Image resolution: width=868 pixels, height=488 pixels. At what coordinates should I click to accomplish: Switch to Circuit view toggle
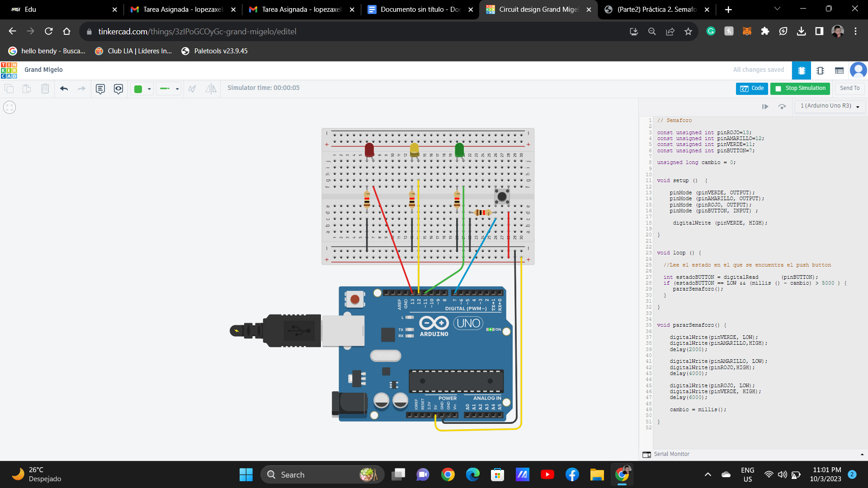801,70
